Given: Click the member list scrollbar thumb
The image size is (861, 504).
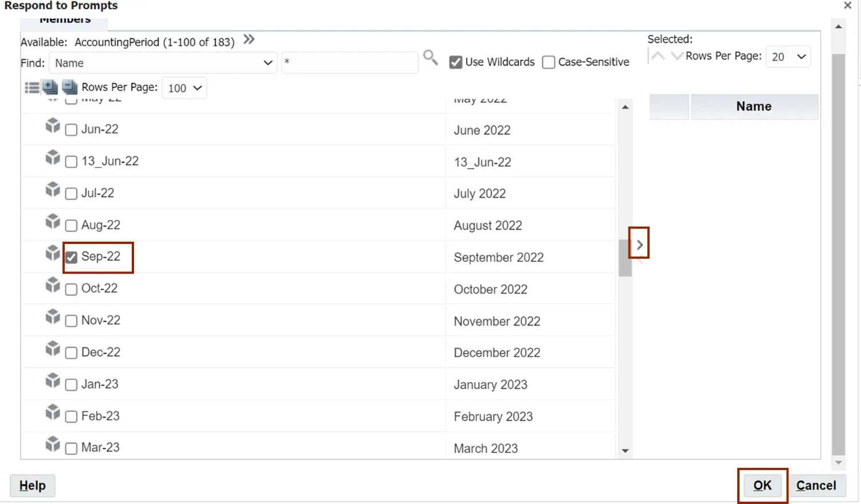Looking at the screenshot, I should point(625,258).
